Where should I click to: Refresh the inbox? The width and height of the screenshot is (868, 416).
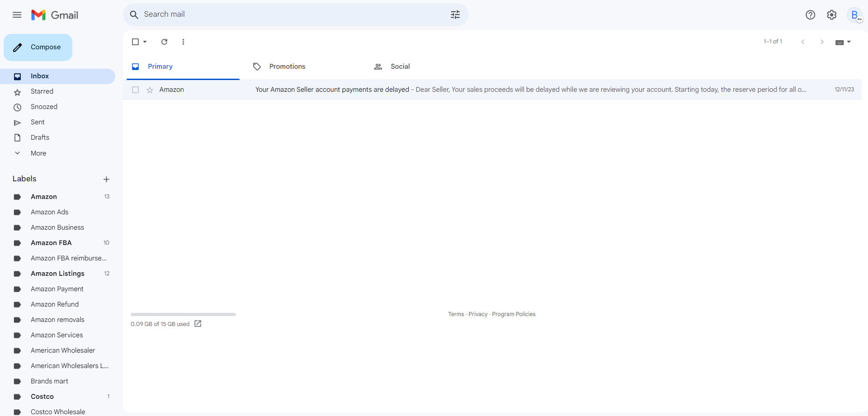(165, 42)
